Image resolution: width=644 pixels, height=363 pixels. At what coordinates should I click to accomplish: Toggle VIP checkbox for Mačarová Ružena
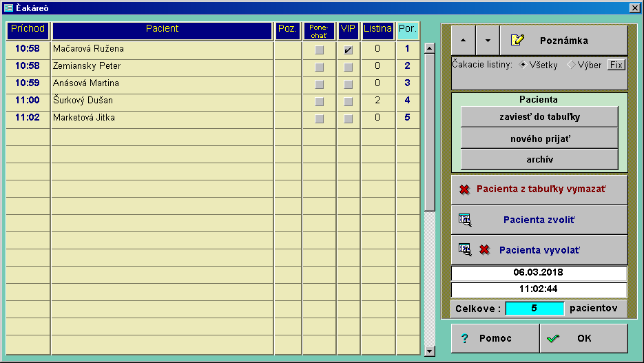click(x=348, y=50)
